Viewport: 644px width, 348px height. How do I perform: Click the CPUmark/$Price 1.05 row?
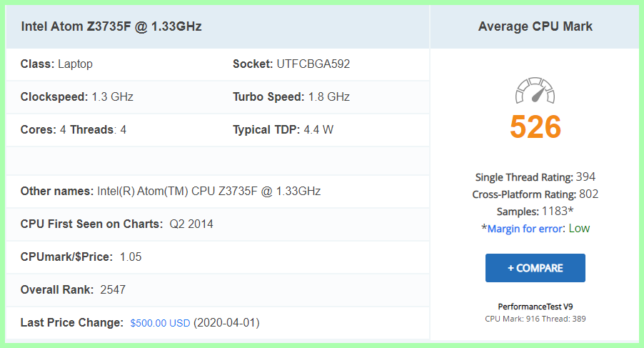point(81,257)
